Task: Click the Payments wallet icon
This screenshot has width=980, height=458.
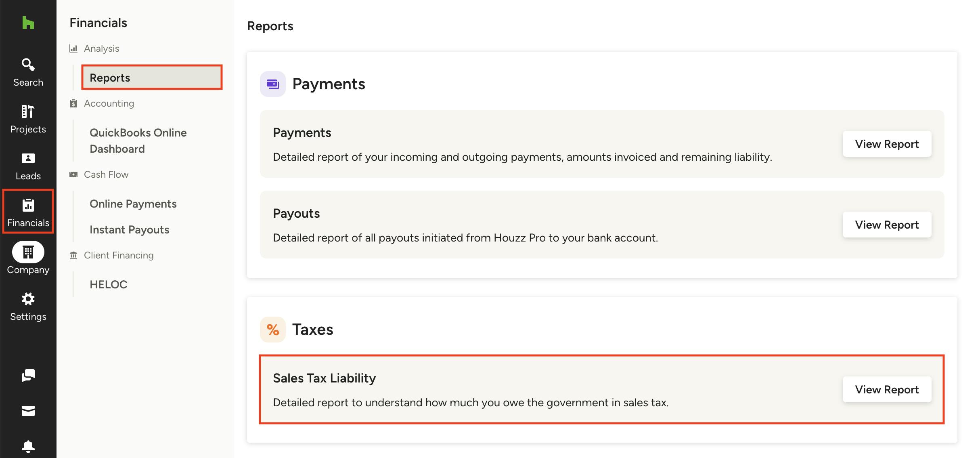Action: [x=272, y=84]
